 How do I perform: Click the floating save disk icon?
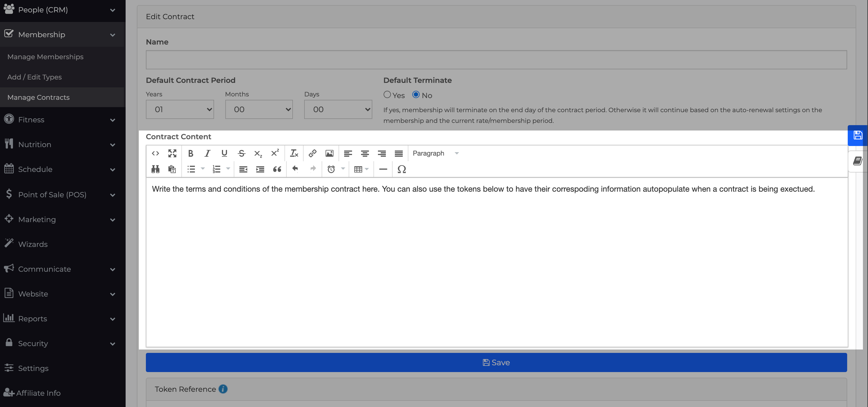pyautogui.click(x=858, y=136)
